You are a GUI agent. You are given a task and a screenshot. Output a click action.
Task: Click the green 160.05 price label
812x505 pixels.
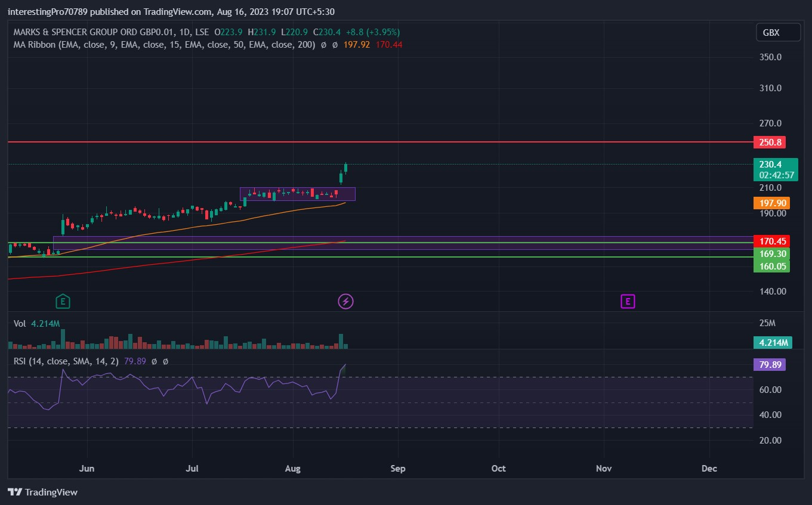pos(772,266)
